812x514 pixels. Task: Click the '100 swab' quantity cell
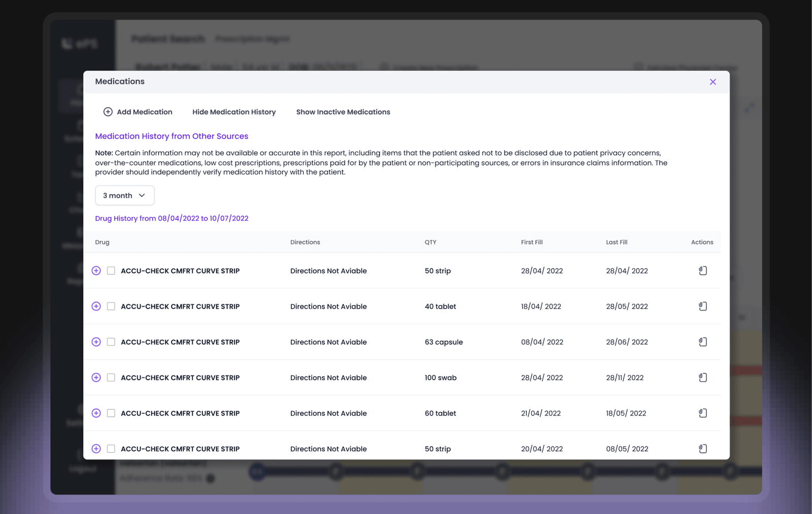coord(441,377)
